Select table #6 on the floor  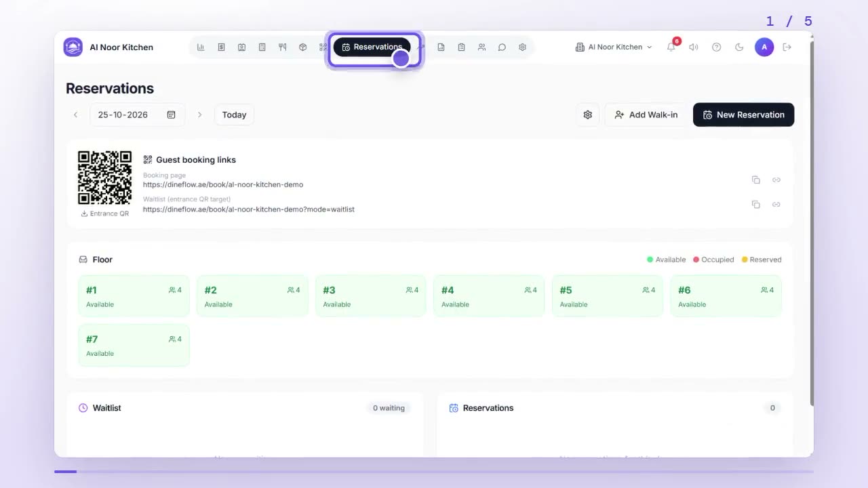tap(726, 296)
